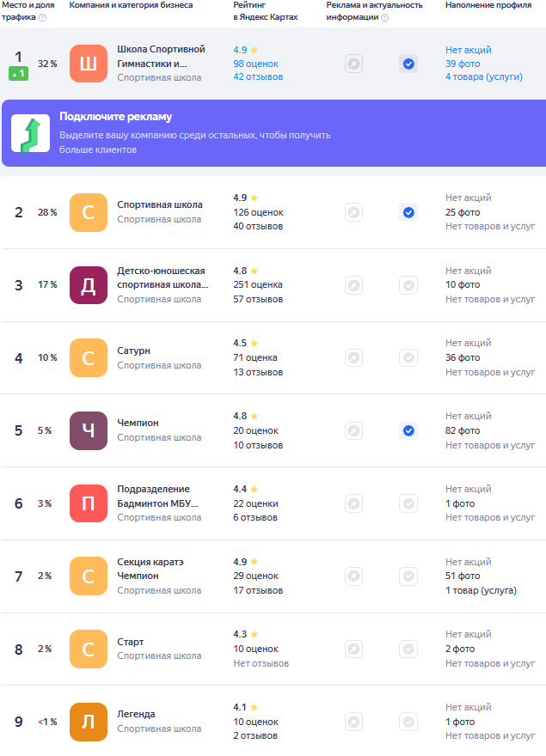Click the advertising icon in Школа Спортивной Гимнастики row

[x=353, y=64]
